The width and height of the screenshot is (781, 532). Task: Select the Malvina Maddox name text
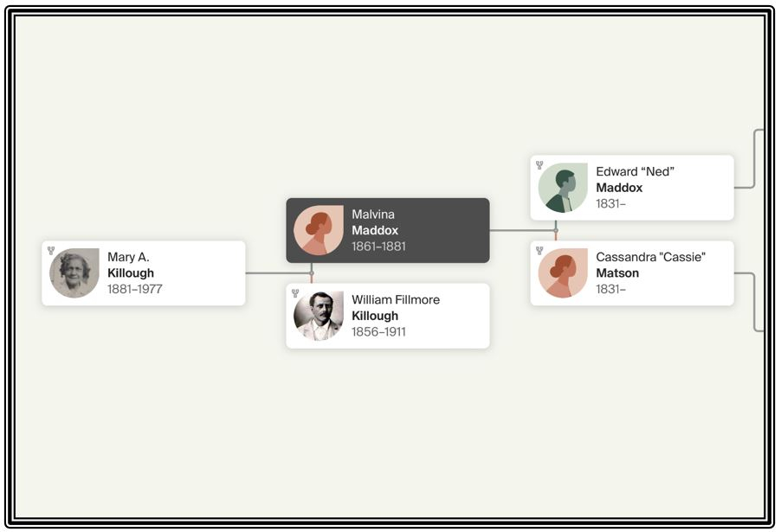(x=374, y=222)
